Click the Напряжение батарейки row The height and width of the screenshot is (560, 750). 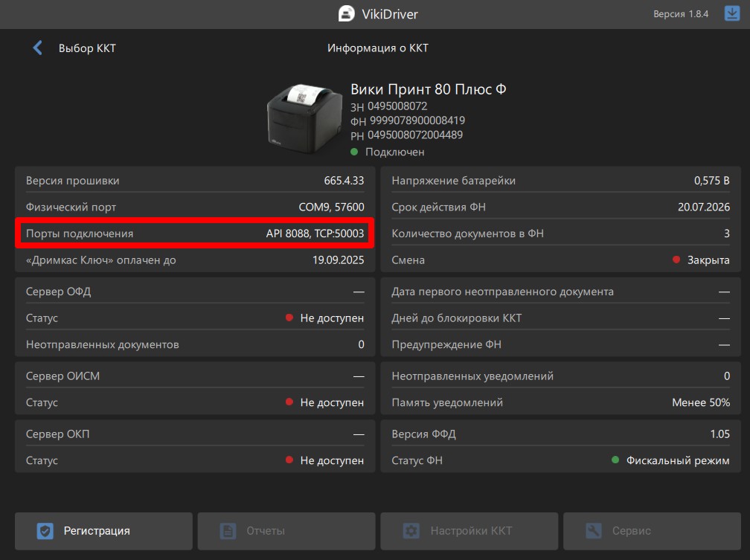tap(560, 181)
